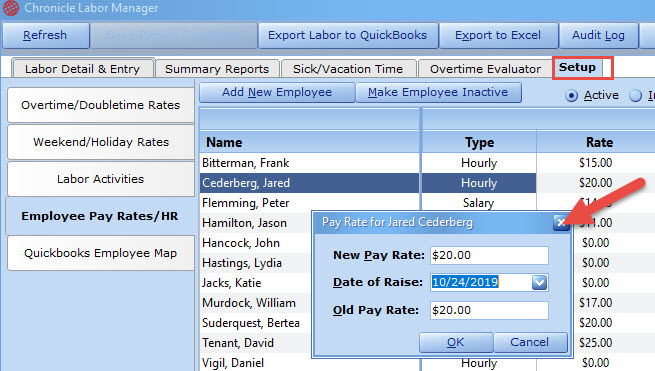Click Salary type for Flemming, Peter
The image size is (655, 371).
pyautogui.click(x=479, y=203)
